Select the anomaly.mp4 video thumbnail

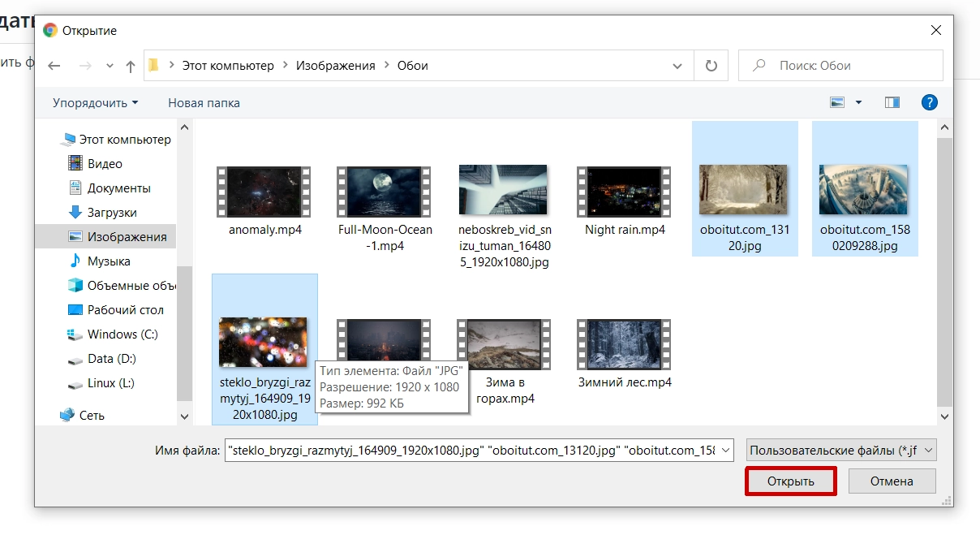265,191
